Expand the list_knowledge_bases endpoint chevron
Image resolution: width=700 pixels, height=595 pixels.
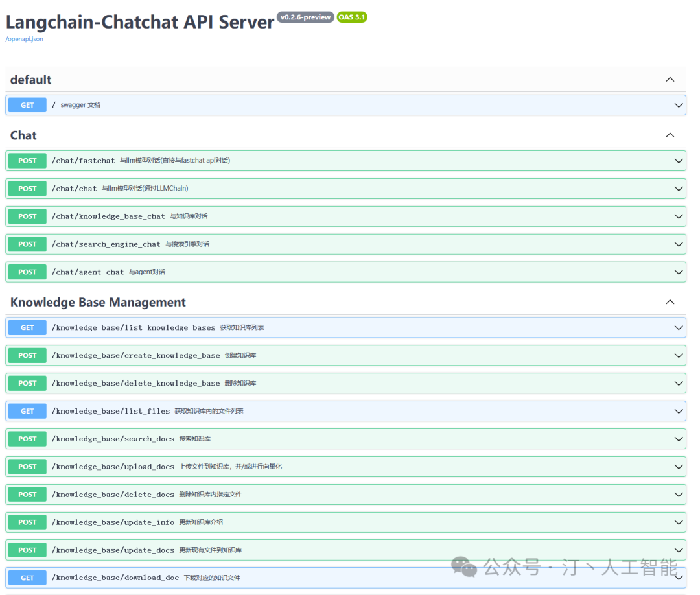(678, 327)
